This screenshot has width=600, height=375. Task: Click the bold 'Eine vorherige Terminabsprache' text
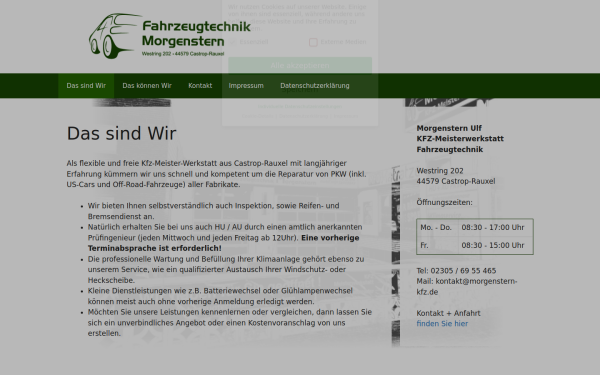[x=223, y=243]
